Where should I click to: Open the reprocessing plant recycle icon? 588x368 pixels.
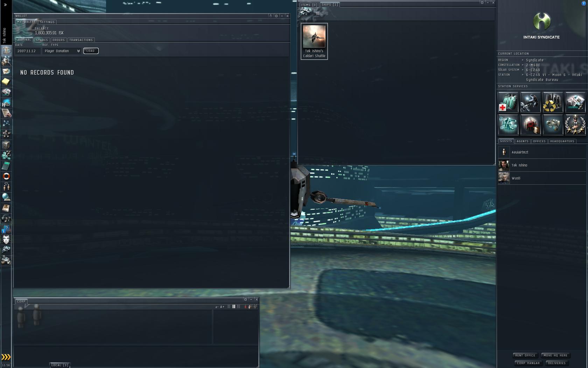pos(553,102)
